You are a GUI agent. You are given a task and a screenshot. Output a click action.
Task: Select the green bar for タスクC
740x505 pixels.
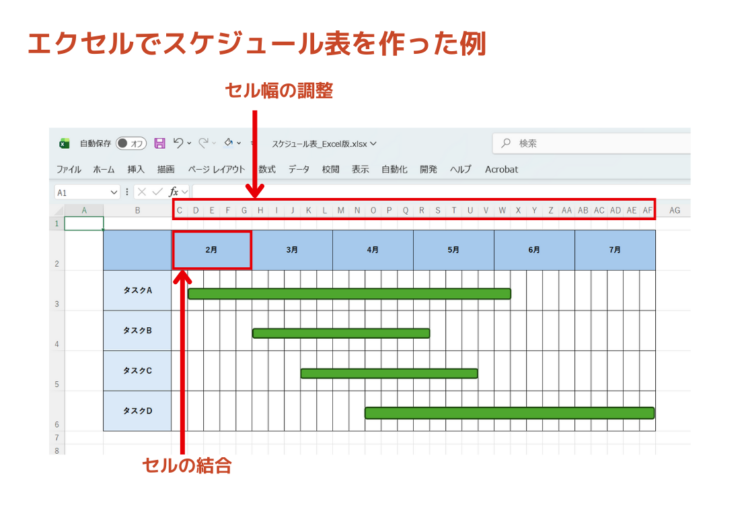(x=389, y=374)
